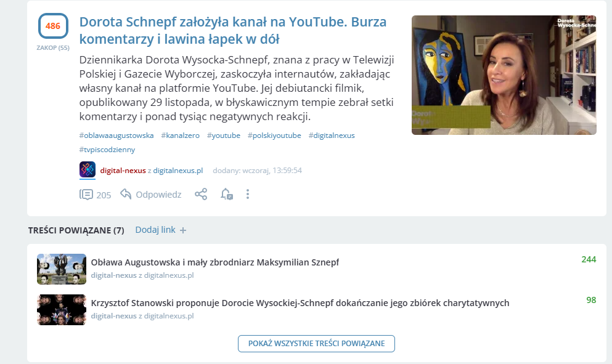Screen dimensions: 612x364
Task: Open the red digital-nexus author profile link
Action: tap(123, 171)
